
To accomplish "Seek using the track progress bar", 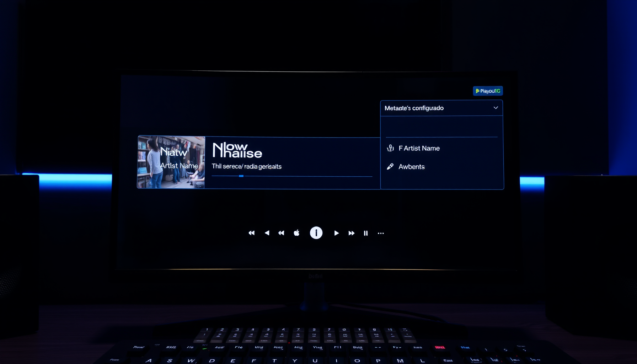I will (x=292, y=176).
